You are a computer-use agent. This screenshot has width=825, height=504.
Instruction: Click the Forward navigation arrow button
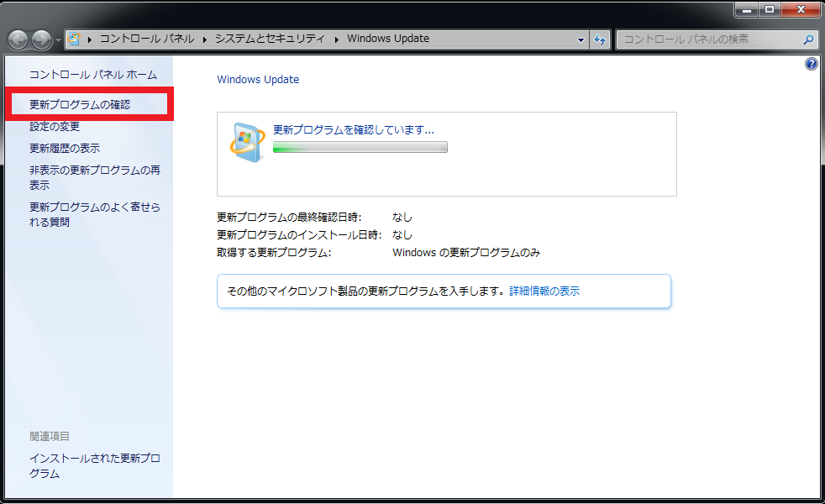tap(41, 39)
